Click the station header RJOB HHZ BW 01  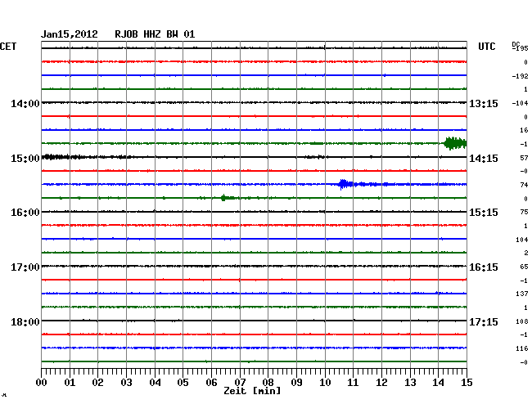click(x=155, y=34)
